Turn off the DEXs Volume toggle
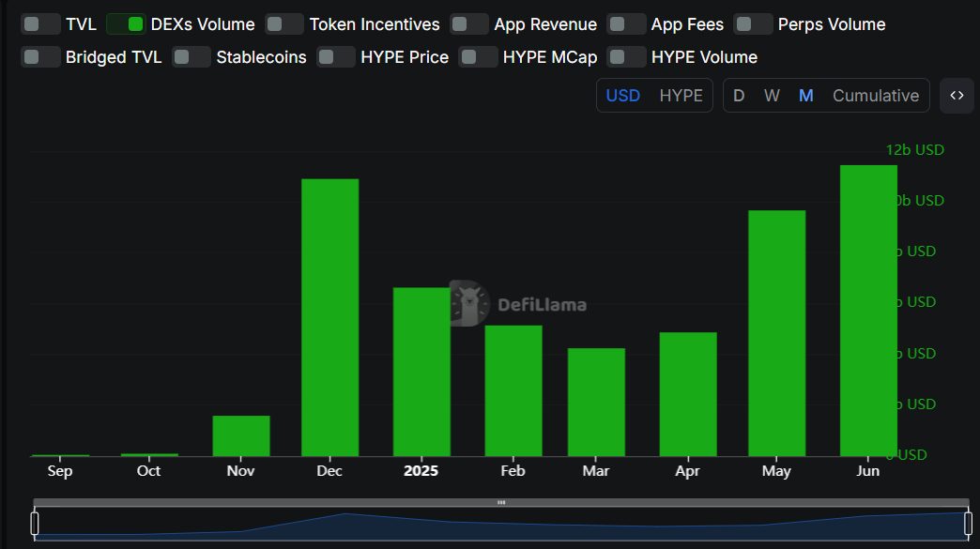 (x=126, y=24)
